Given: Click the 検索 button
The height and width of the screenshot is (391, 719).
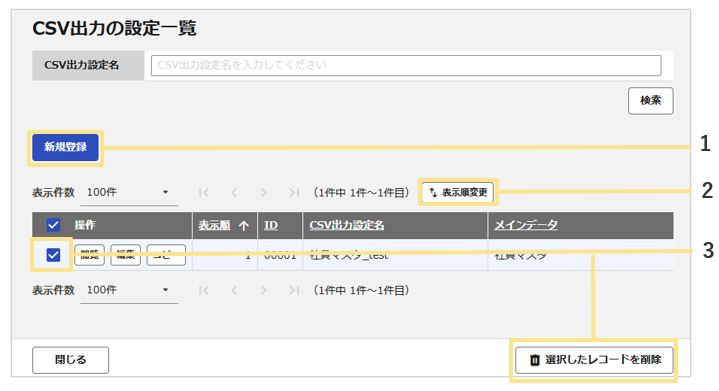Looking at the screenshot, I should point(650,100).
